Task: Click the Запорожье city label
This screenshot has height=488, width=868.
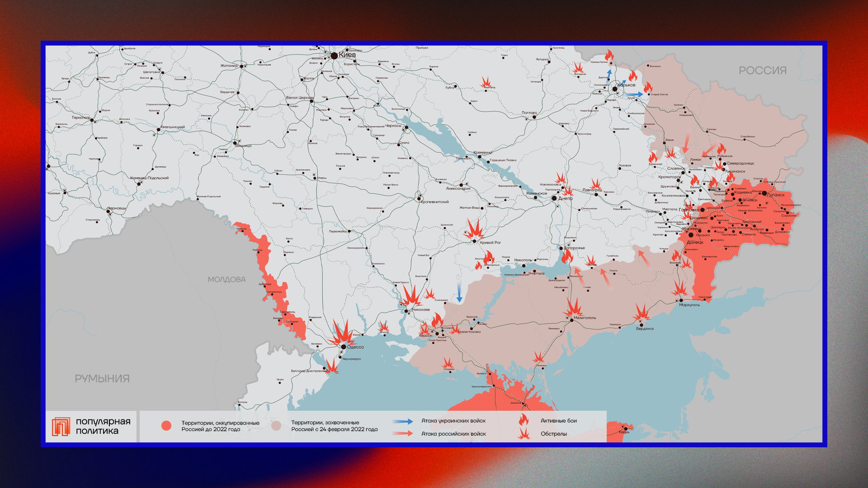Action: tap(575, 248)
